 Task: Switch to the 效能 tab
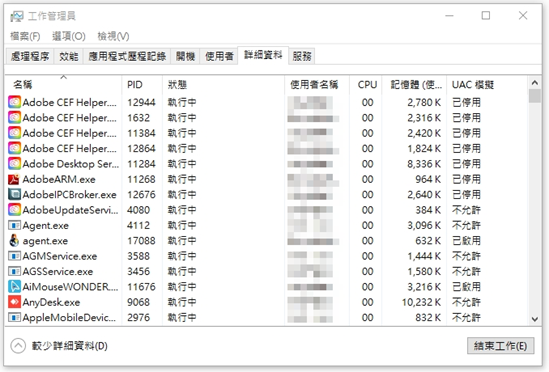(x=69, y=56)
